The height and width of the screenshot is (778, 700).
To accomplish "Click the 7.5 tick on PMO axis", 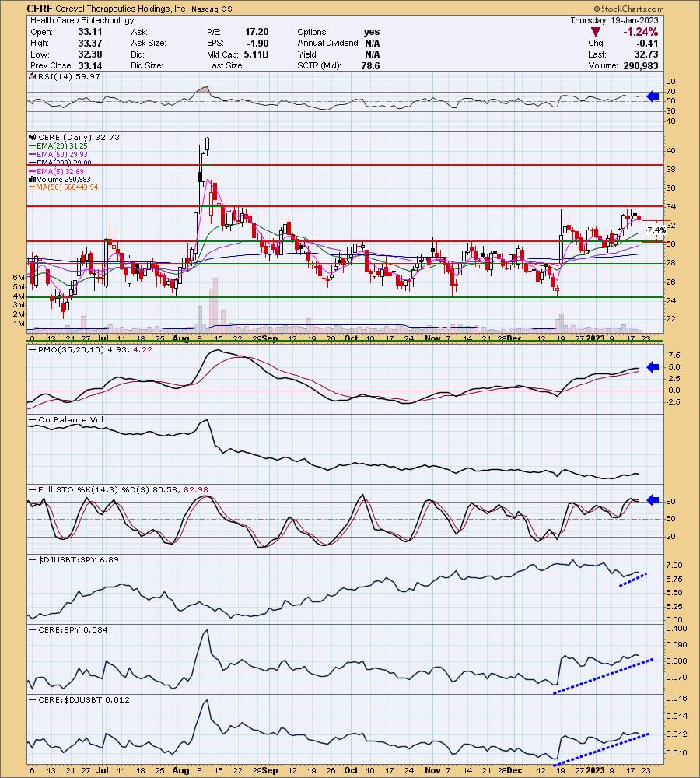I will [x=674, y=356].
